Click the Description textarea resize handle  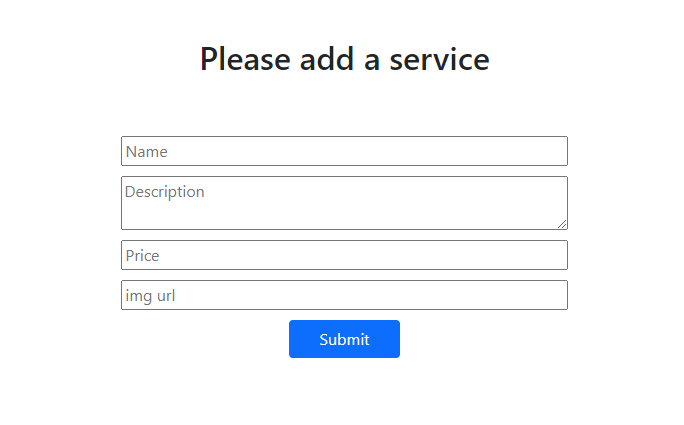[563, 225]
